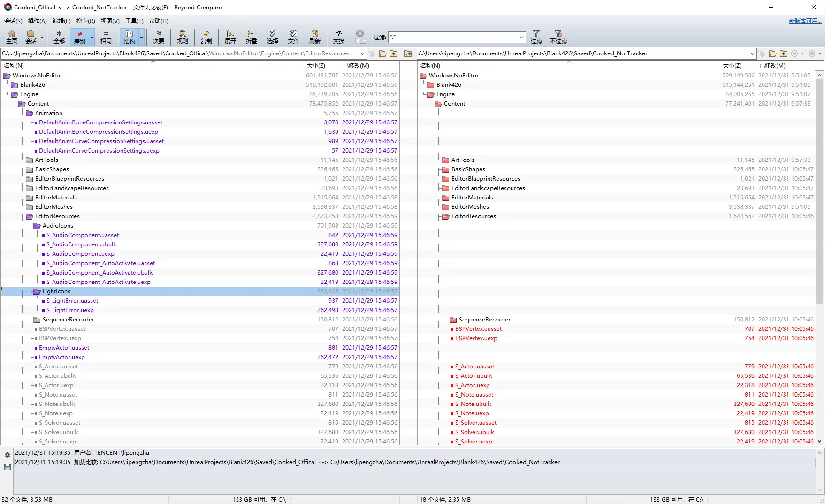Open the 工具(T) menu

[134, 21]
